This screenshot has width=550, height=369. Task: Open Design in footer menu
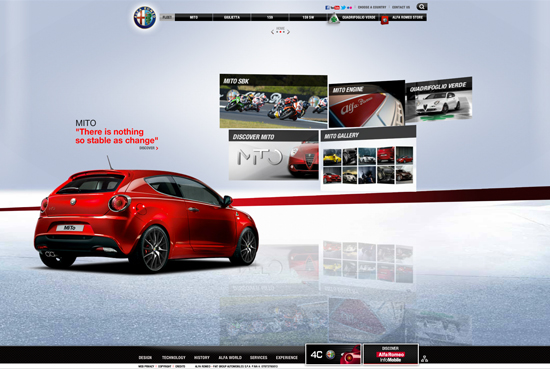[x=145, y=357]
